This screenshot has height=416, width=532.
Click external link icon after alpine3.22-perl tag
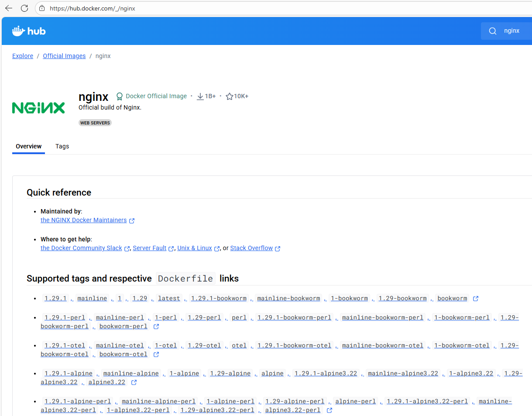pyautogui.click(x=329, y=410)
